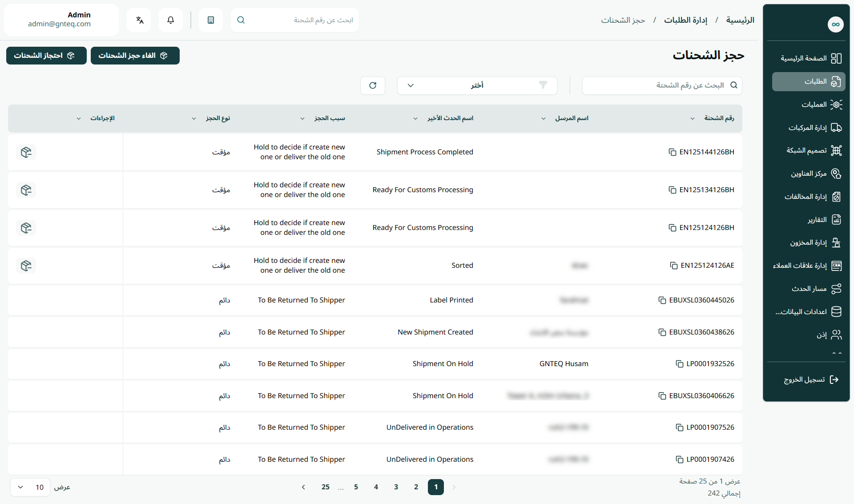
Task: Copy shipment number EBUXSL0360445026
Action: tap(662, 300)
